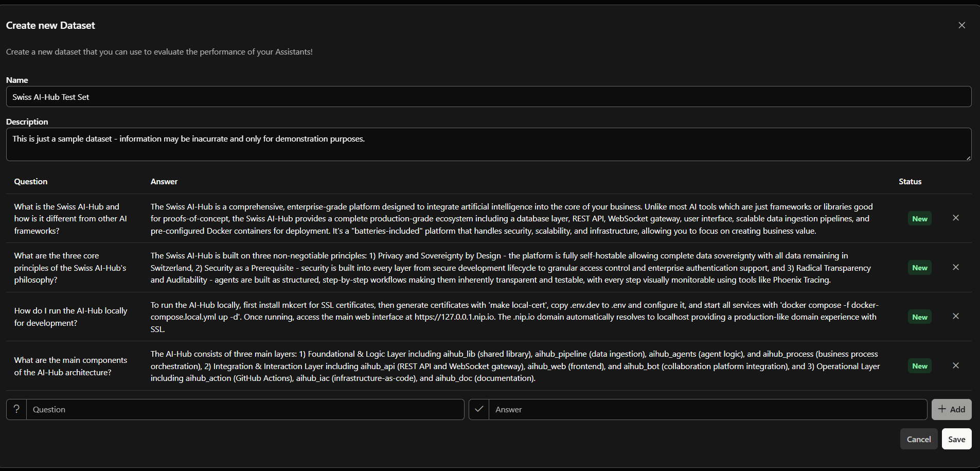The width and height of the screenshot is (980, 471).
Task: Click New badge of 'main components' row
Action: [x=920, y=366]
